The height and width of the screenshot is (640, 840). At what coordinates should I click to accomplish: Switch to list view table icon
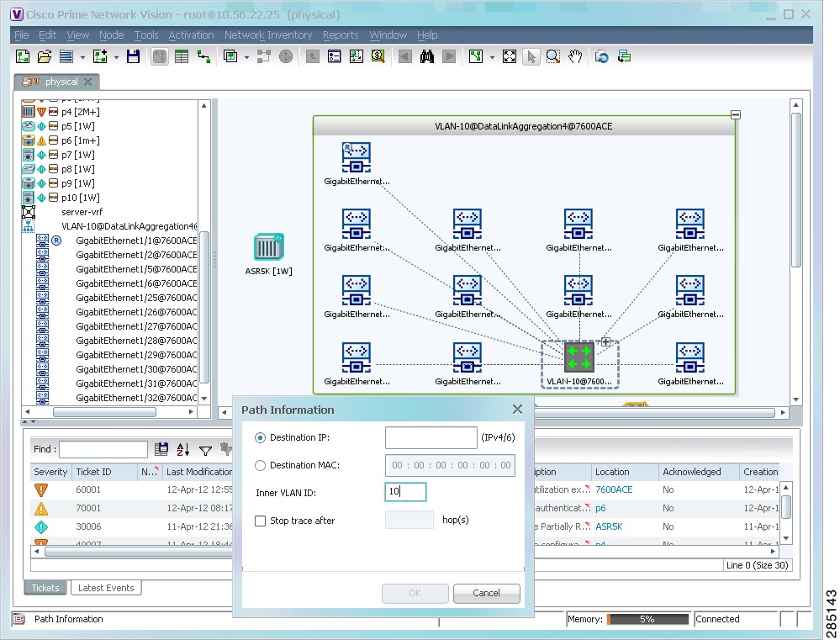(182, 57)
